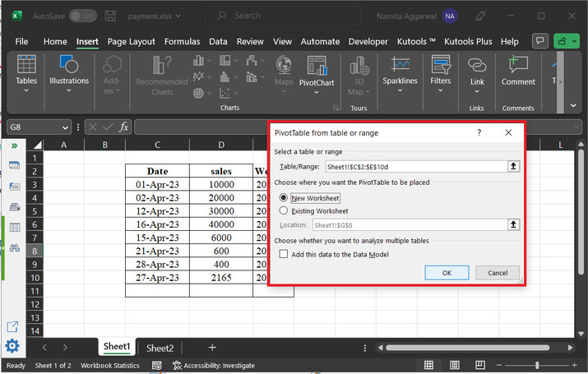This screenshot has width=588, height=374.
Task: Expand the Tables dropdown
Action: [x=26, y=90]
